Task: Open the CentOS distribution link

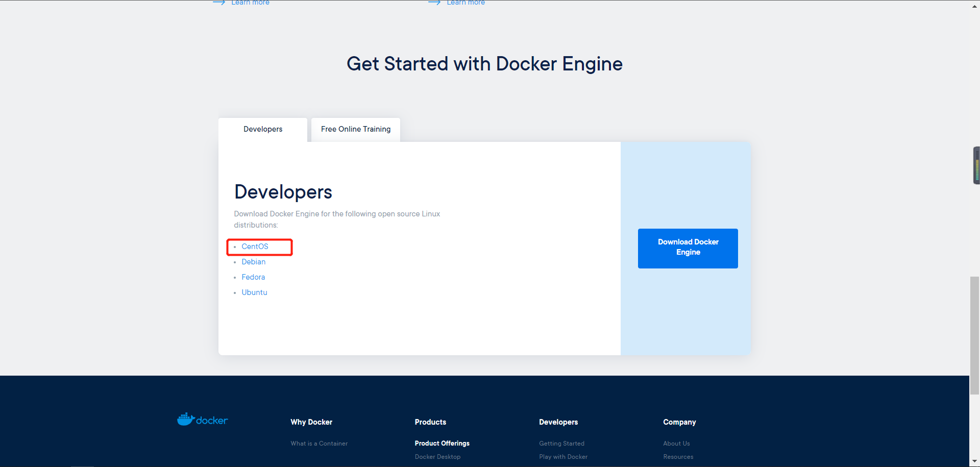Action: pyautogui.click(x=255, y=247)
